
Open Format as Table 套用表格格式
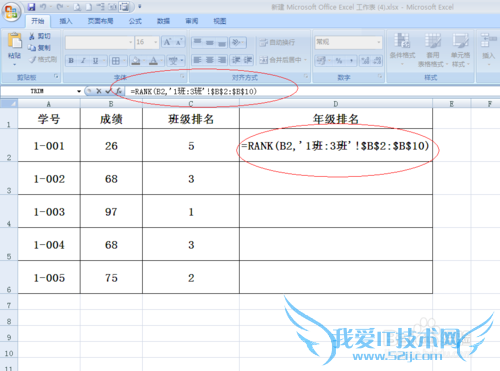click(x=433, y=49)
